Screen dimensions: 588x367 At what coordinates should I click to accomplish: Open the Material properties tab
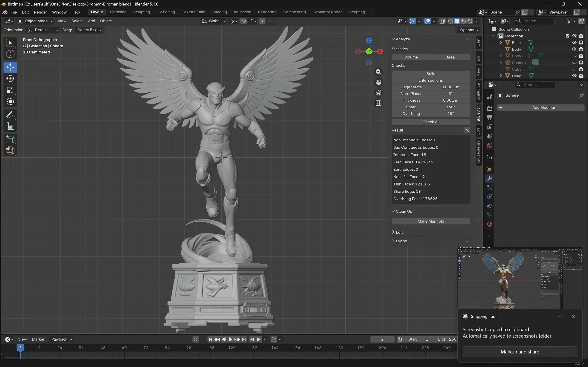tap(490, 224)
